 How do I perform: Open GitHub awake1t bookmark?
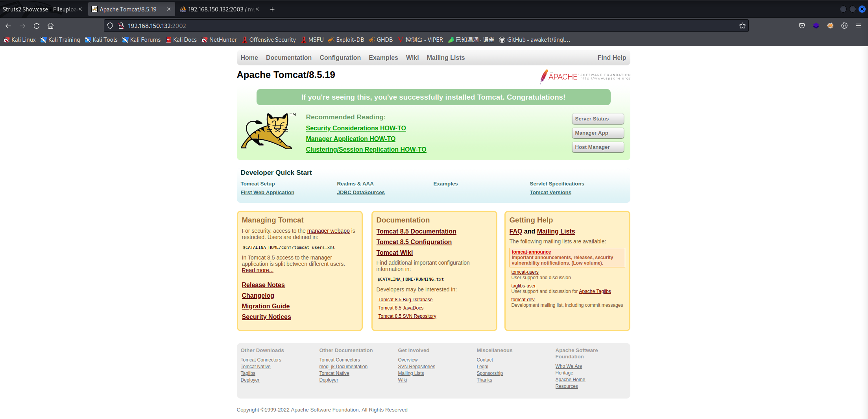[x=534, y=40]
